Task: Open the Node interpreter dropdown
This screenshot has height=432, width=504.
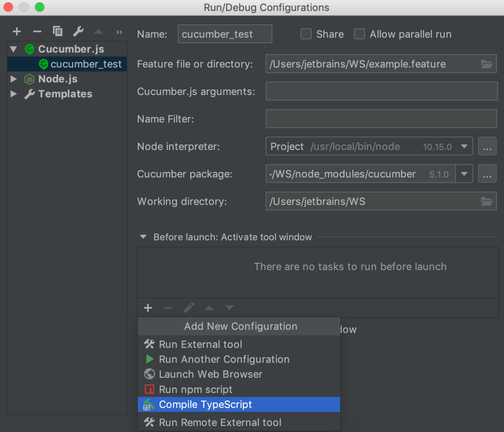Action: point(464,146)
